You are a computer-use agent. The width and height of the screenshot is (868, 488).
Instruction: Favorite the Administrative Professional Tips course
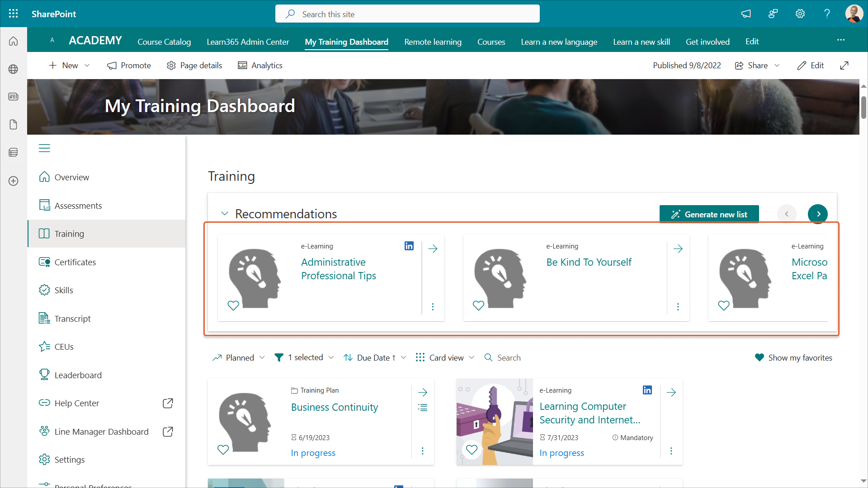click(233, 305)
